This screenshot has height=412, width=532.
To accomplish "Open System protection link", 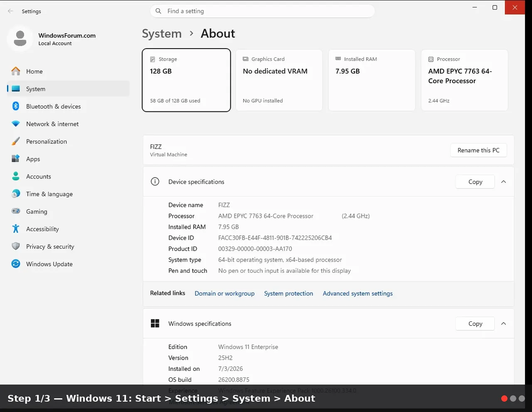I will [288, 294].
